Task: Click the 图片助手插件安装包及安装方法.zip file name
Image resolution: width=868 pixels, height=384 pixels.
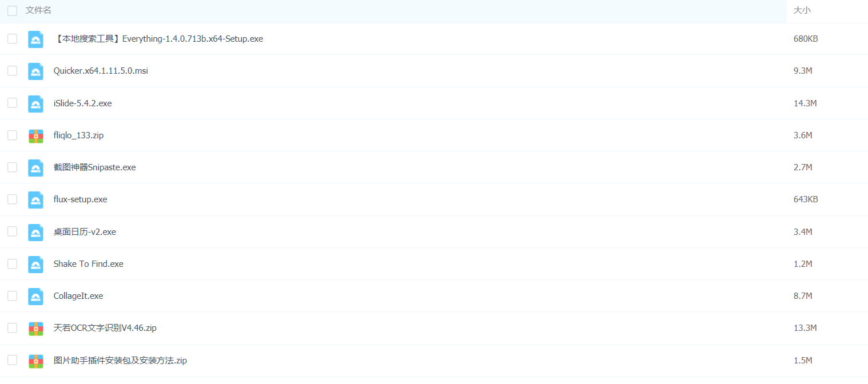Action: (x=120, y=361)
